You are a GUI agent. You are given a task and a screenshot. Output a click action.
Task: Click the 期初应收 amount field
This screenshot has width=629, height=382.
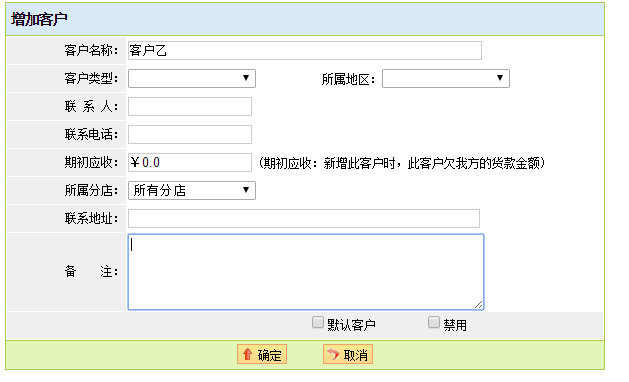[190, 163]
